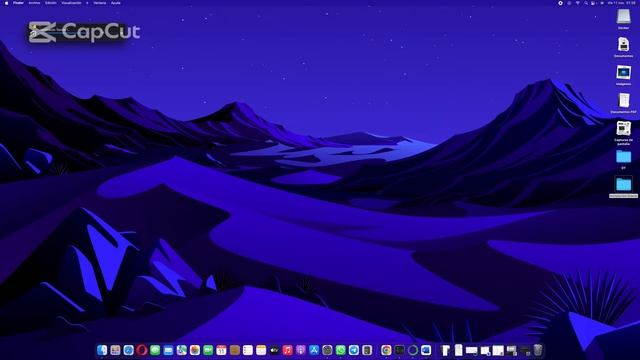Open the Terminal icon beside Chrome in the Dock
The image size is (640, 360).
click(x=400, y=350)
